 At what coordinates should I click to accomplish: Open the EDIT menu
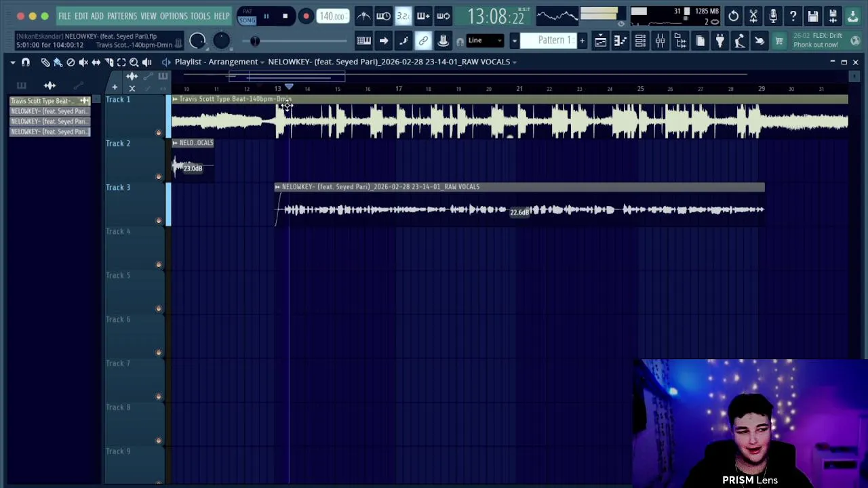click(x=81, y=16)
